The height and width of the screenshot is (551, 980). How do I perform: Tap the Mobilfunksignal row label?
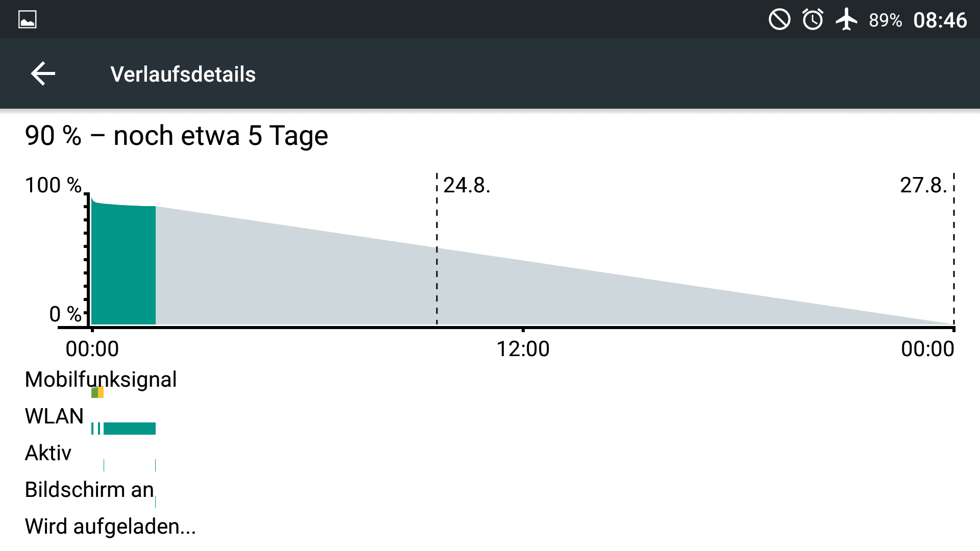point(101,380)
